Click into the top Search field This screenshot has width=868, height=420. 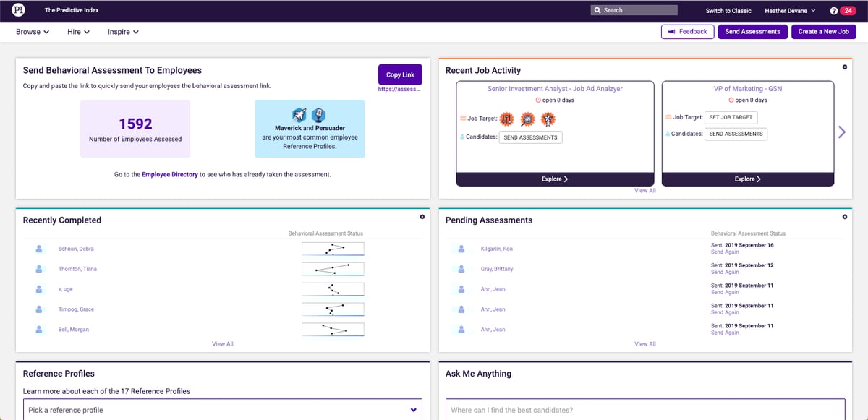click(x=634, y=10)
